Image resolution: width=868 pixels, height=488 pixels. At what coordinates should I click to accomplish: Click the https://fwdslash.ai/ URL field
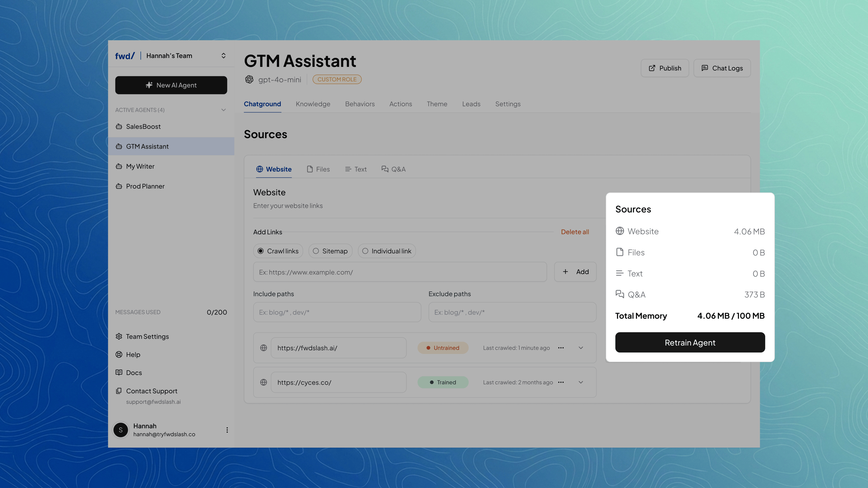(339, 348)
